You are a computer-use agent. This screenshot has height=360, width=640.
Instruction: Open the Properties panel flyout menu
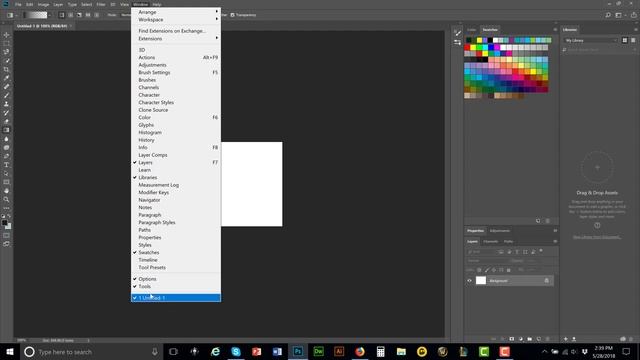click(555, 231)
